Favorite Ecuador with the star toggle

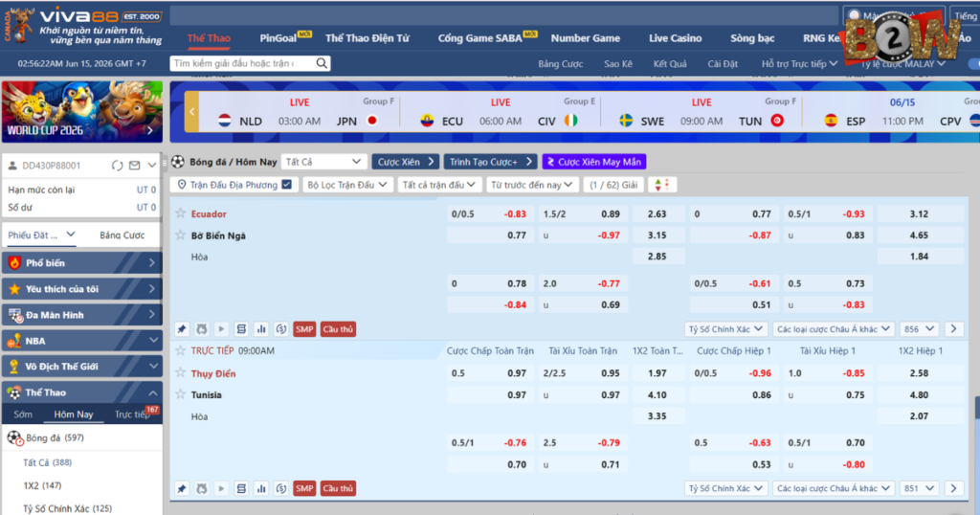point(181,213)
